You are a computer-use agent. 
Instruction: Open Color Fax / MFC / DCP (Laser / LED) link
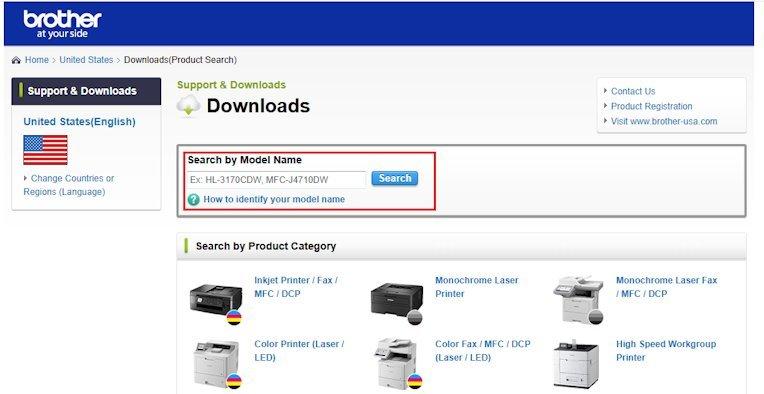(x=483, y=351)
